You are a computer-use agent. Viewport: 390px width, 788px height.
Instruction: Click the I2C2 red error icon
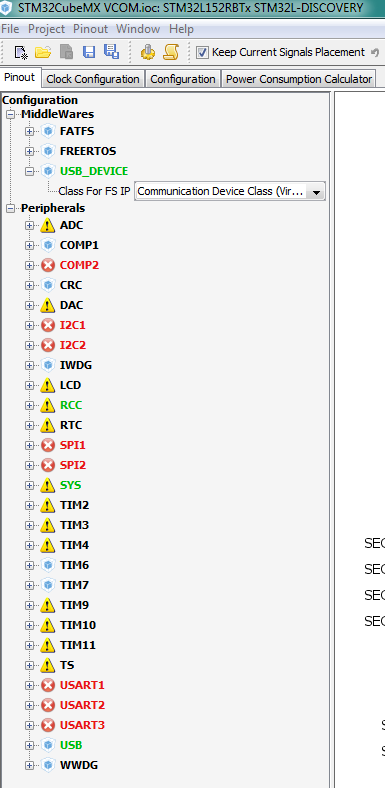(x=48, y=345)
